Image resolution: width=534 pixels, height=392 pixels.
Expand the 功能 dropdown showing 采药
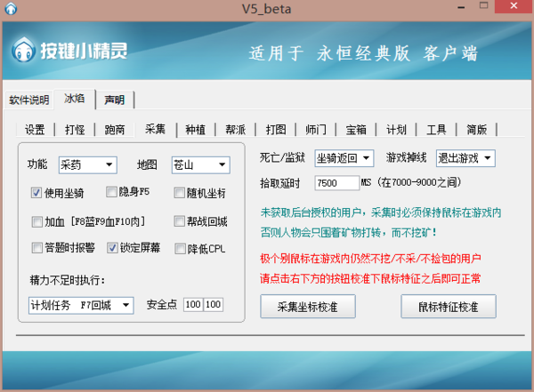(88, 165)
